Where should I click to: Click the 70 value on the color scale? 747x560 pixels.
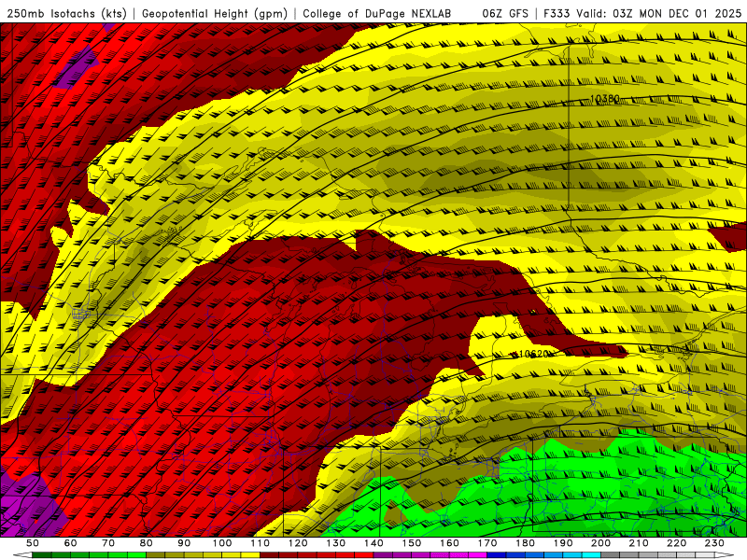[x=108, y=543]
